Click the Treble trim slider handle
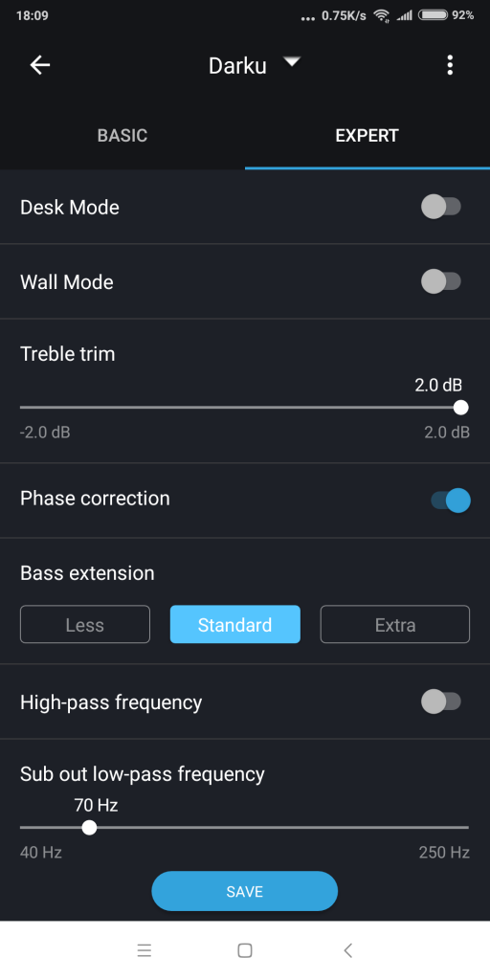 460,408
